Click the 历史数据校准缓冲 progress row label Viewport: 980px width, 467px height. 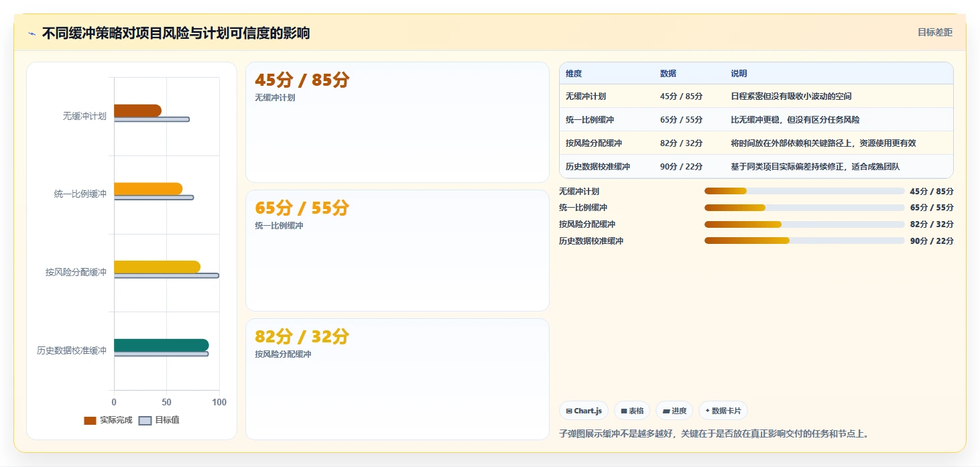click(591, 241)
